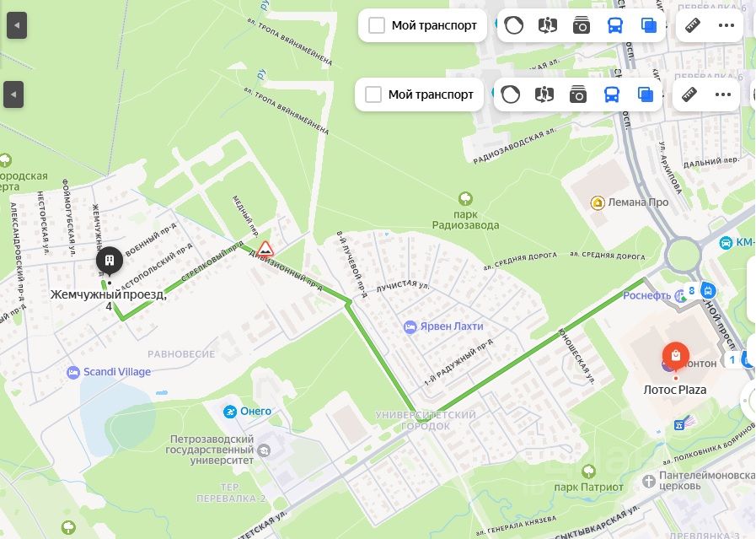The image size is (756, 539).
Task: Open map layers selector in upper toolbar
Action: tap(649, 25)
